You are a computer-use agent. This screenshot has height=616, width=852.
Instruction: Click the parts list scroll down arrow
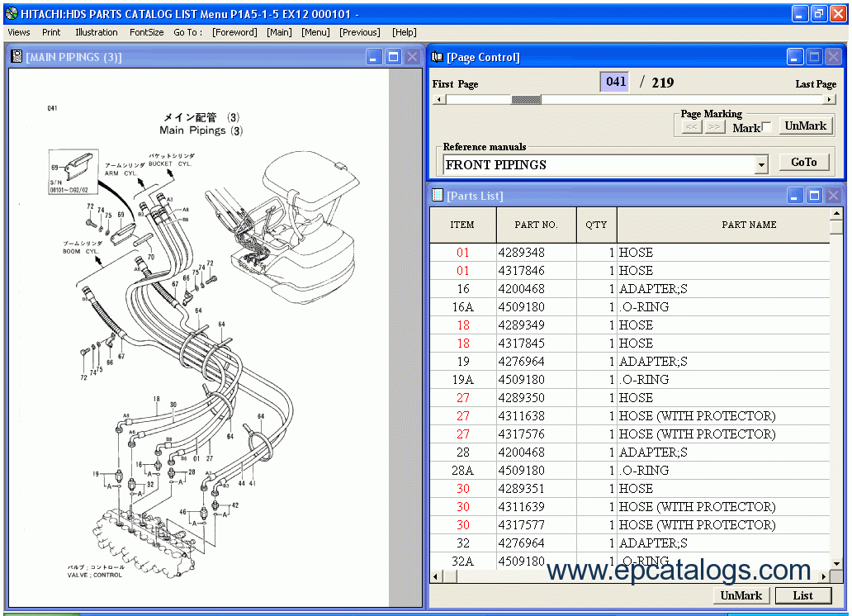pos(836,564)
